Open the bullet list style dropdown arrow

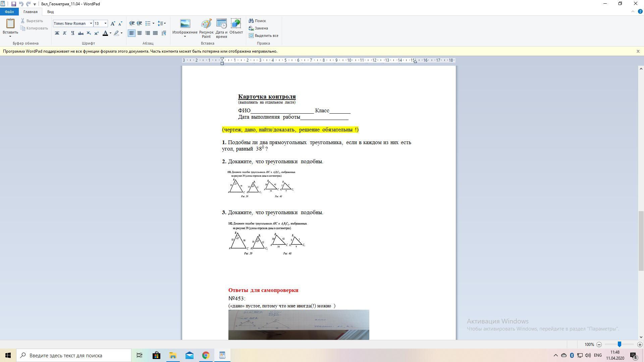point(153,23)
